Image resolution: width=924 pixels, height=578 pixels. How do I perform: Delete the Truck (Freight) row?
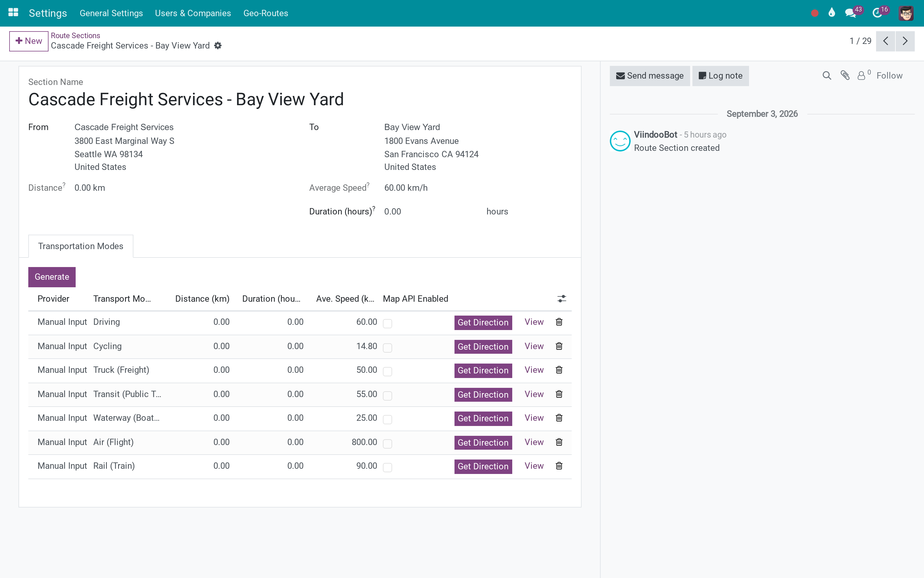(559, 370)
